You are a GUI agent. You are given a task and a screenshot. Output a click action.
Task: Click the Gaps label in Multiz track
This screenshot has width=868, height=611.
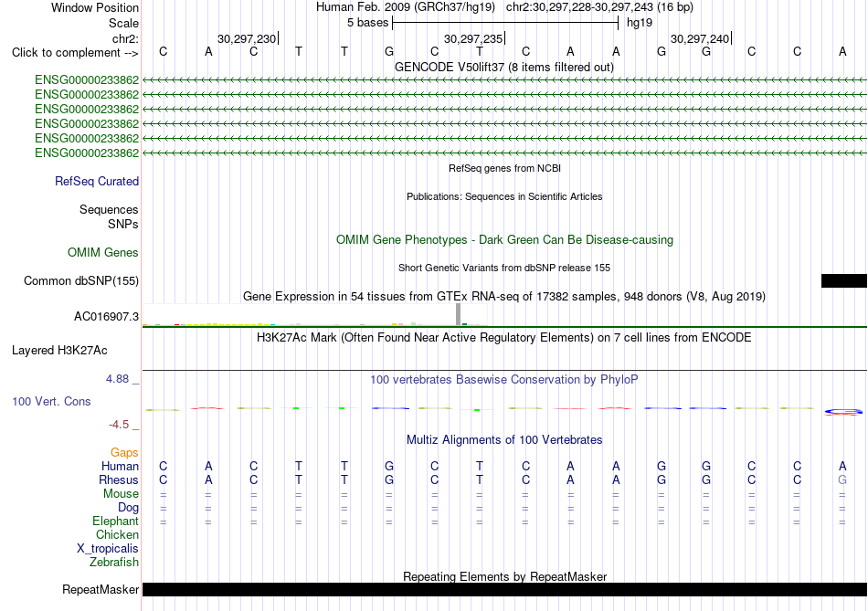tap(124, 452)
